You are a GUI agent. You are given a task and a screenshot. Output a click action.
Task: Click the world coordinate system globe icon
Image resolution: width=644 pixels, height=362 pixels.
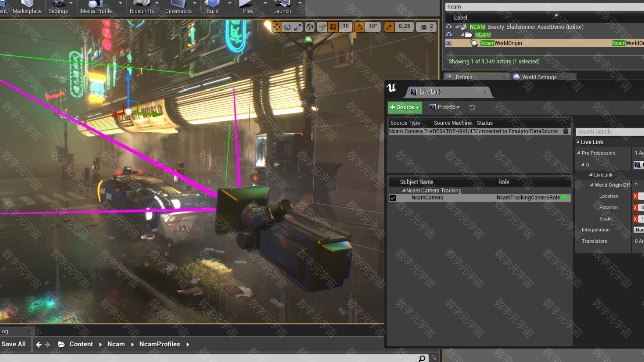click(310, 27)
